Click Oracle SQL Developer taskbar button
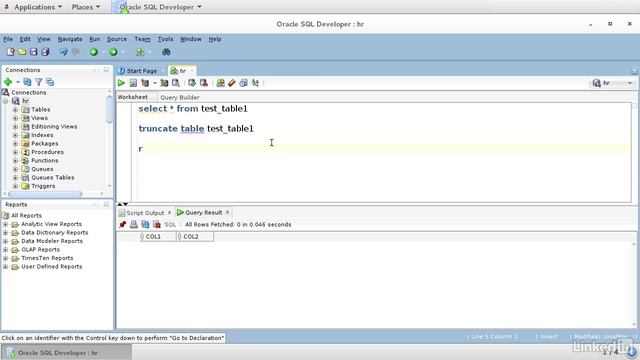This screenshot has height=360, width=640. pyautogui.click(x=66, y=353)
